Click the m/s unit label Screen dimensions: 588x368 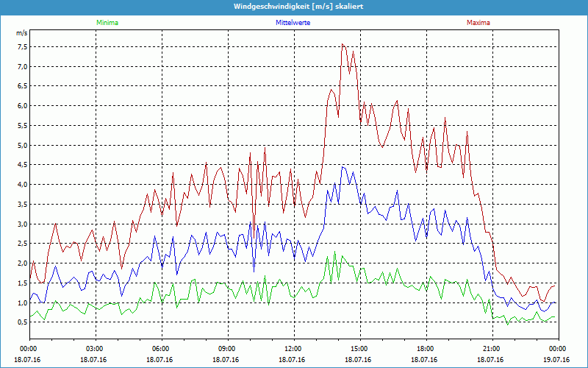tap(22, 33)
